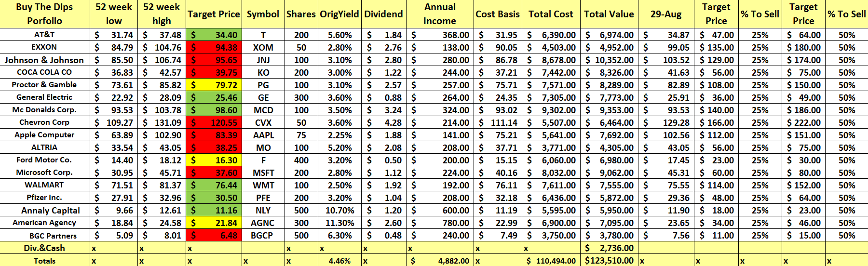Select green target price cell 34.40
Viewport: 868px width, 266px height.
214,35
